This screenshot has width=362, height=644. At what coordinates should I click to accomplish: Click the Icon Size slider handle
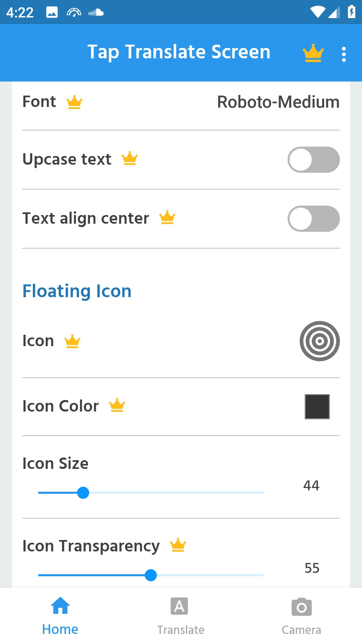coord(83,493)
